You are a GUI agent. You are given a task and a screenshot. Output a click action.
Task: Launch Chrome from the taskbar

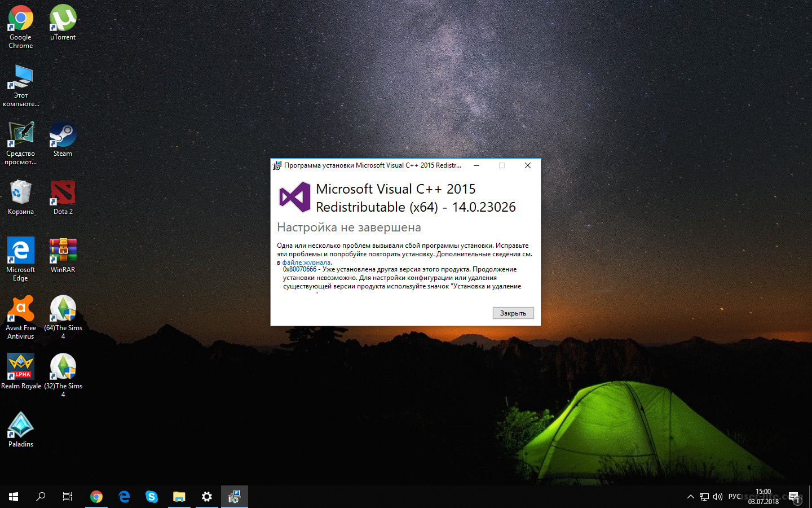coord(96,497)
